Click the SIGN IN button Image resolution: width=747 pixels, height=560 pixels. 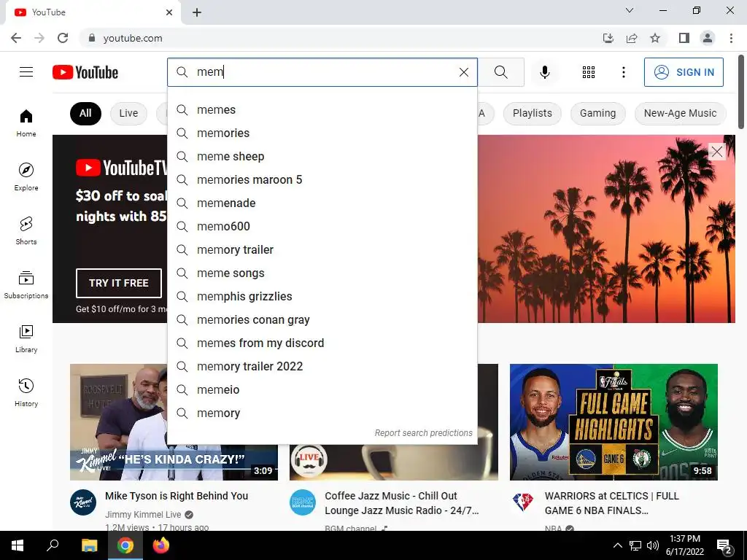click(x=684, y=72)
